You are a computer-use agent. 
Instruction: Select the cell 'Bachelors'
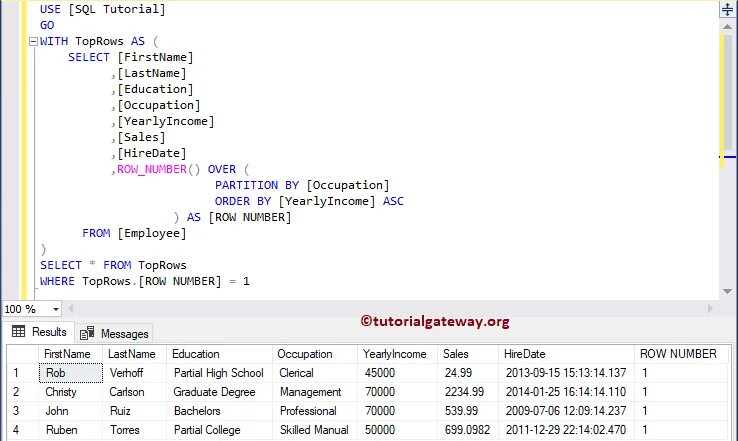[219, 411]
